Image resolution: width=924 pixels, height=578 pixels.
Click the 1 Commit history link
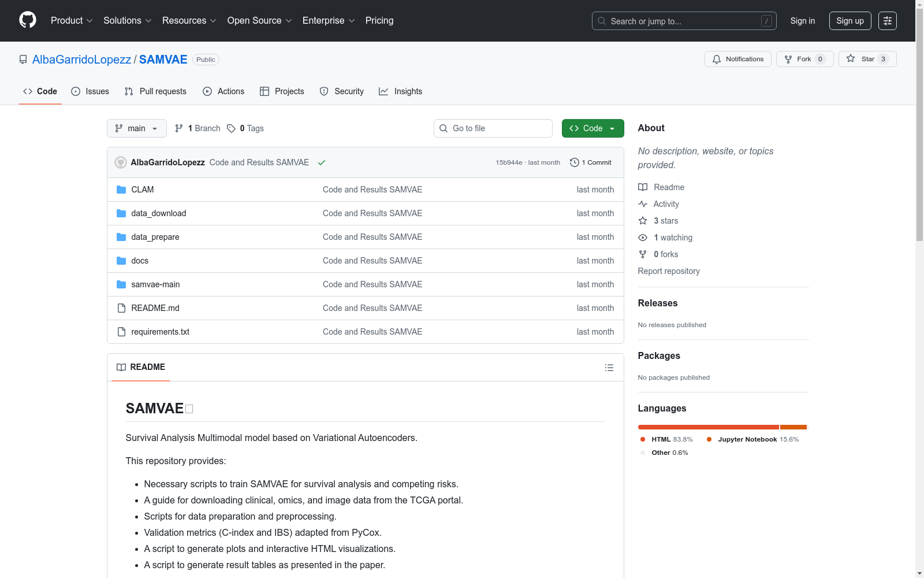tap(591, 162)
